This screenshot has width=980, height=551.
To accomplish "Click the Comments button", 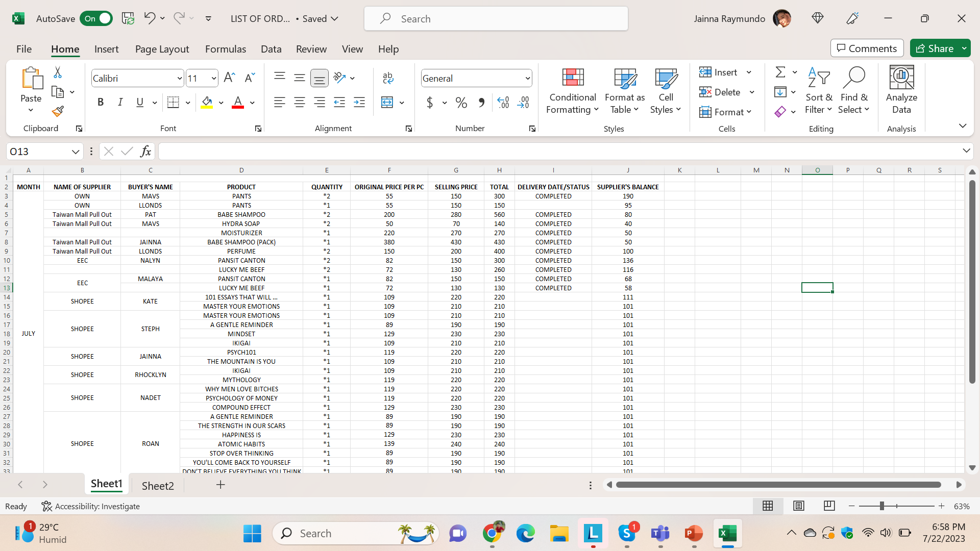I will (867, 48).
